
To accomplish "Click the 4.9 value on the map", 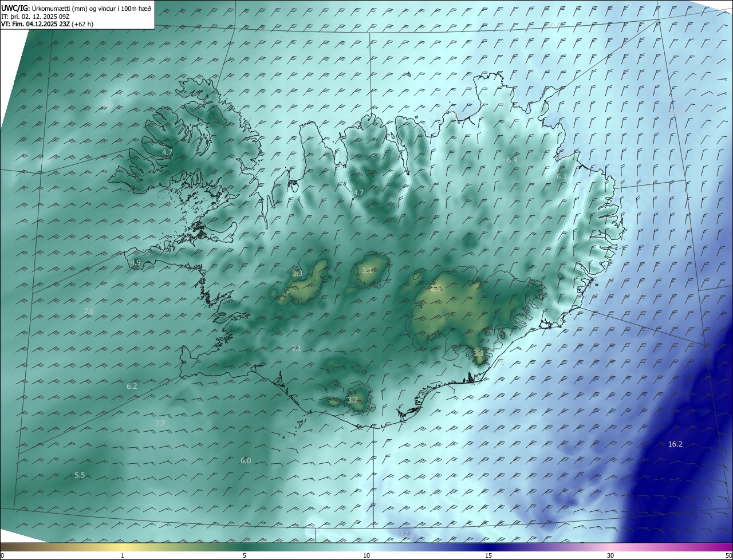I will [136, 262].
